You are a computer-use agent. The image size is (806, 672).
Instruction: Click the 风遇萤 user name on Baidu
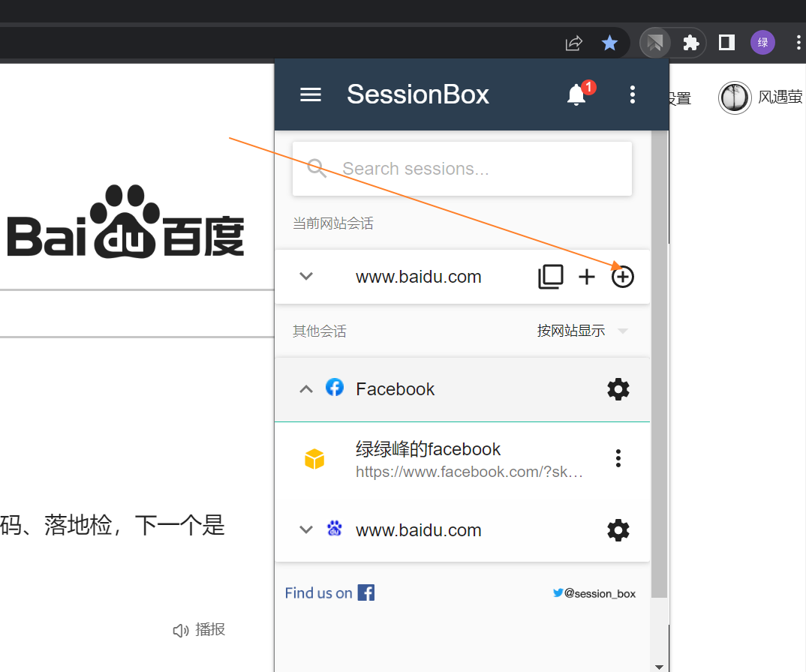[x=780, y=97]
